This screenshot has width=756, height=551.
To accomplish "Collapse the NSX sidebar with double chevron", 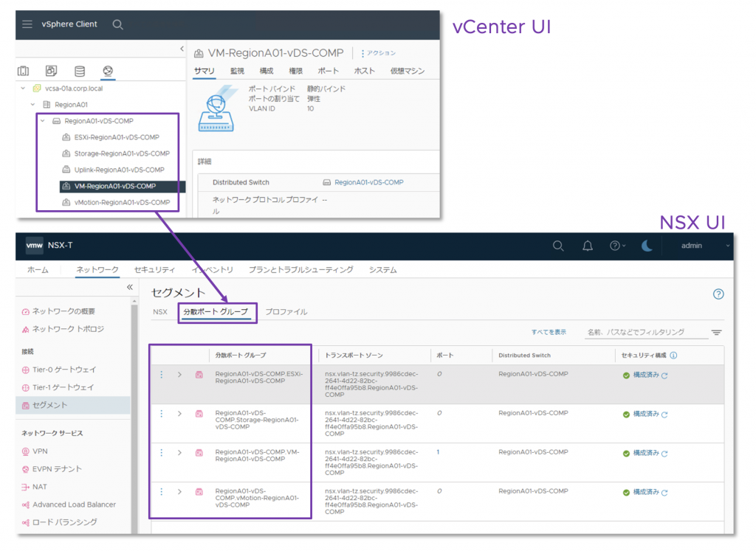I will click(x=130, y=287).
